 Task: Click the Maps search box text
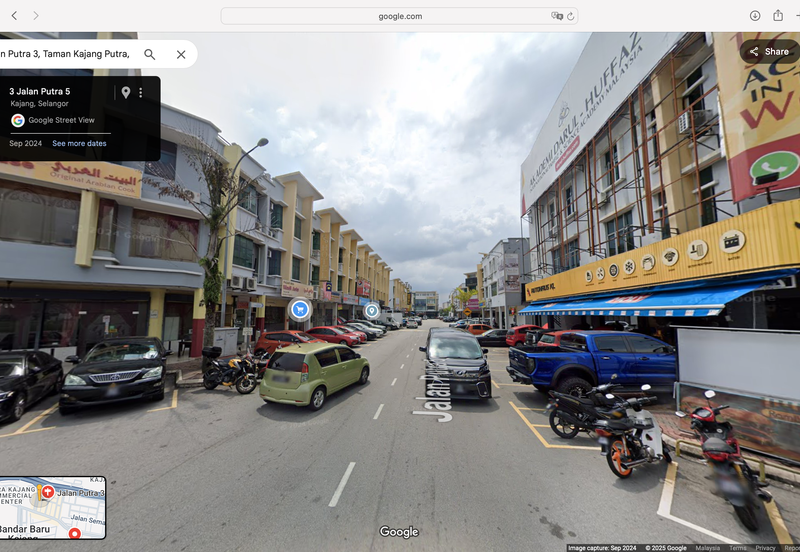pyautogui.click(x=65, y=54)
